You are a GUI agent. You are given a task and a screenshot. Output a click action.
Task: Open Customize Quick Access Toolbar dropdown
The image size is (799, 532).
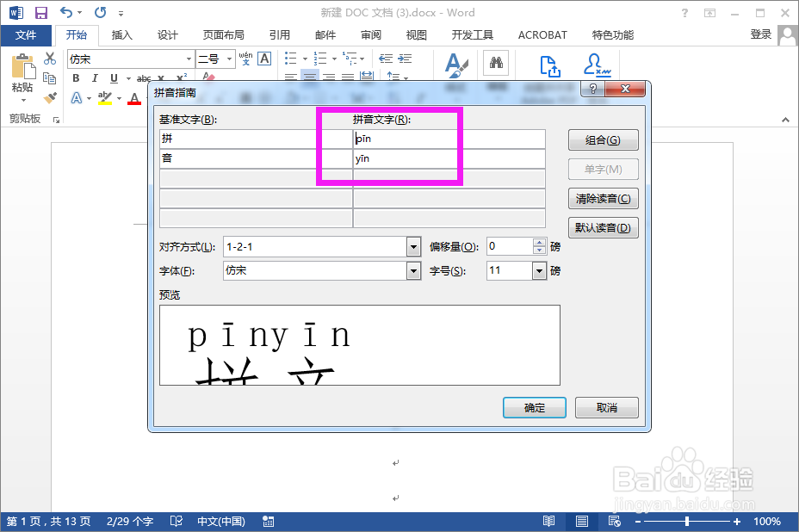(x=121, y=13)
